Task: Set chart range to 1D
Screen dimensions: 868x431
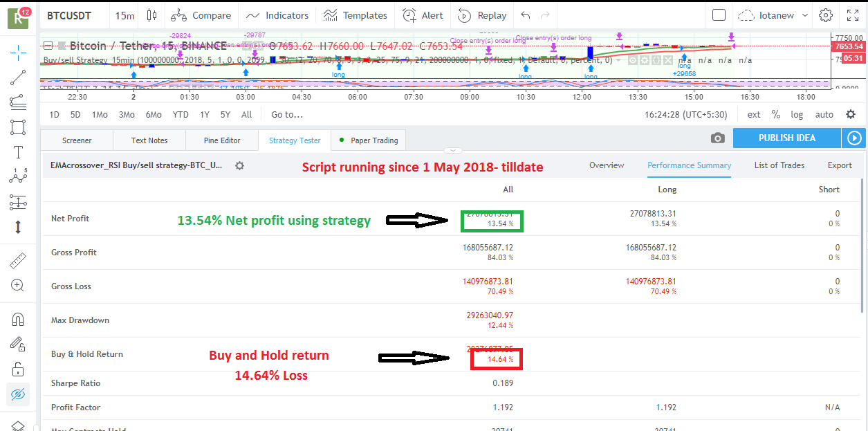Action: [x=54, y=115]
